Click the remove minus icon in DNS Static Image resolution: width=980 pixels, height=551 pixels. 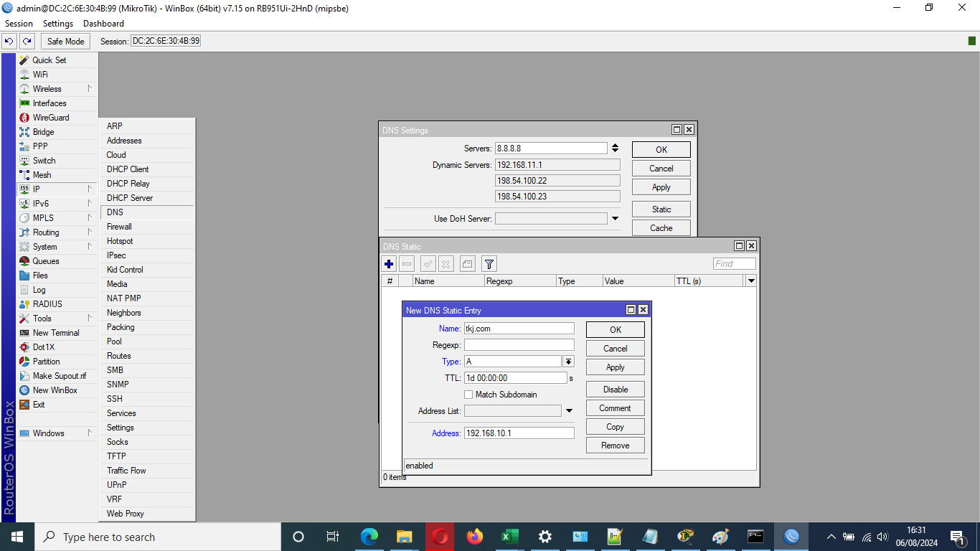(x=407, y=264)
